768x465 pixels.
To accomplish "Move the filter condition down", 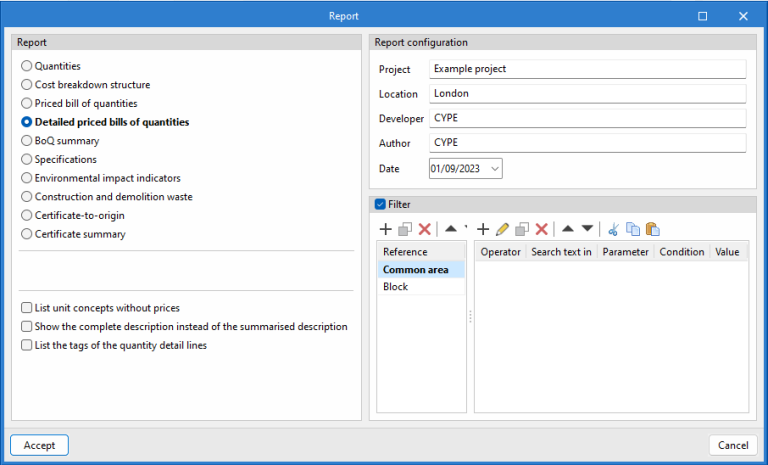I will [x=587, y=228].
